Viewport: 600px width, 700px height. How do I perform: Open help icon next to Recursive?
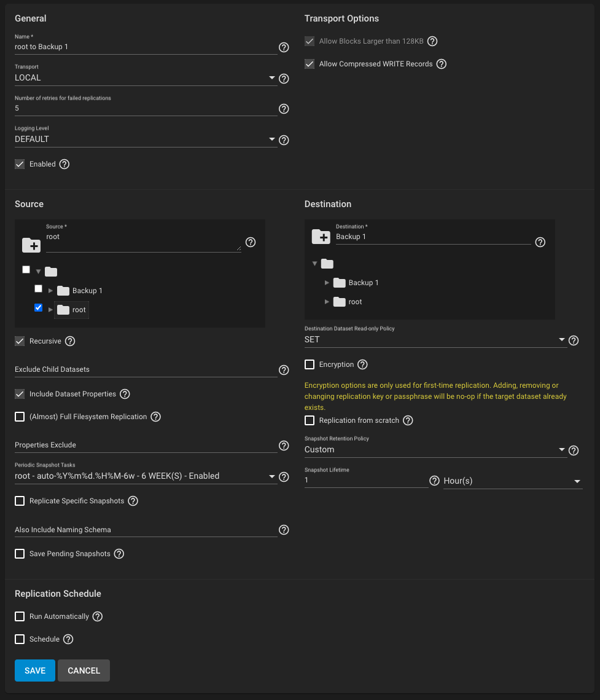tap(70, 341)
